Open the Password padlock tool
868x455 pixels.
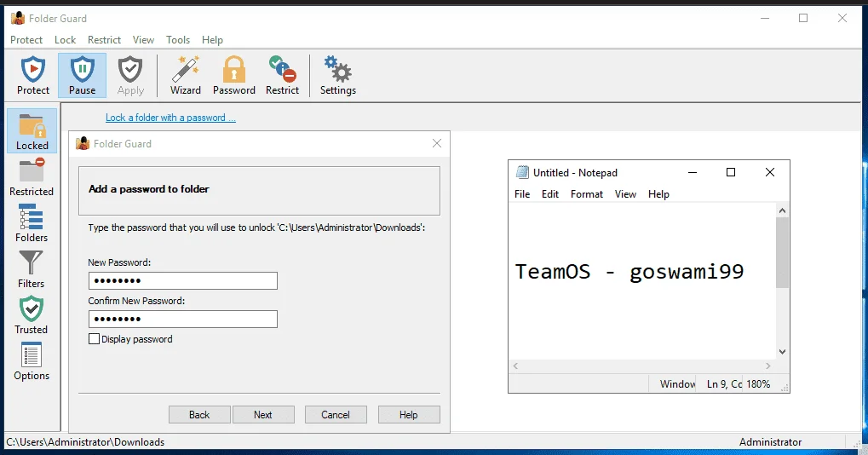[234, 75]
